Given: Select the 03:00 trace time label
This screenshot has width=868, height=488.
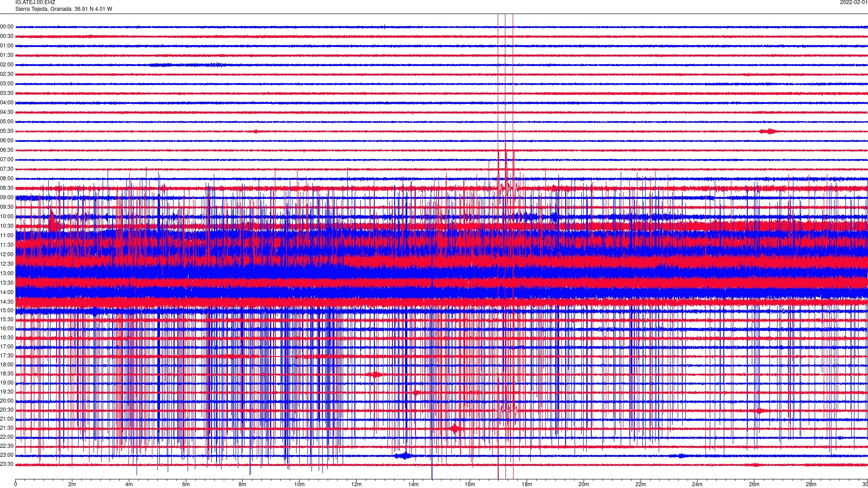Looking at the screenshot, I should coord(7,84).
